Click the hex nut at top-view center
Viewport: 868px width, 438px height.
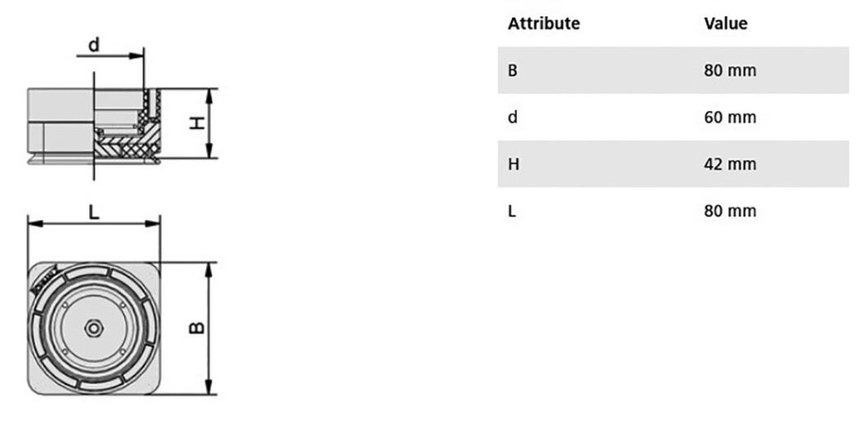(93, 328)
